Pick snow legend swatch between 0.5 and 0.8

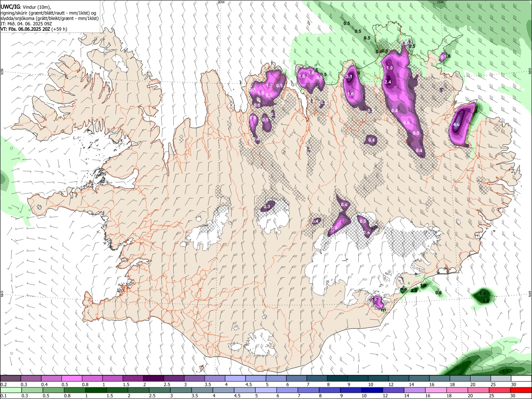click(x=71, y=379)
